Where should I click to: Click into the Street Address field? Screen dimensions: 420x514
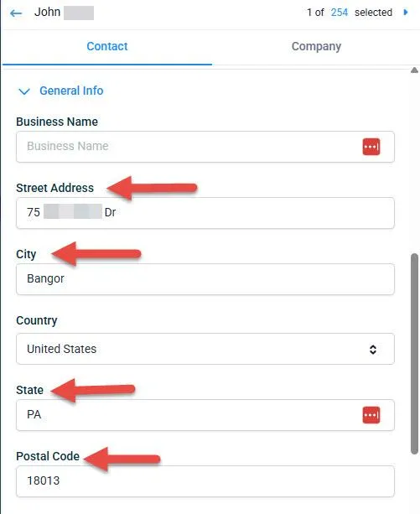click(205, 213)
